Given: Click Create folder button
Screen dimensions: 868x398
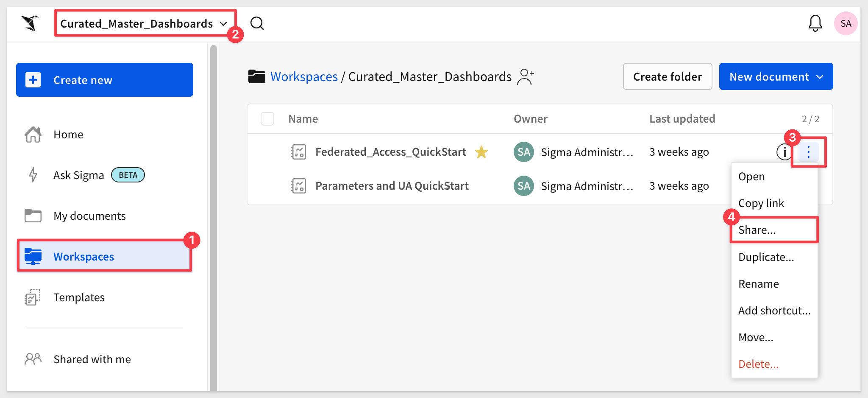Looking at the screenshot, I should tap(668, 76).
